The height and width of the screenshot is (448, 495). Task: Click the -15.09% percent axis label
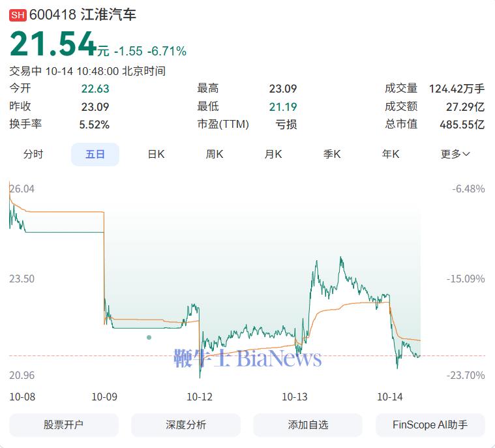(466, 278)
